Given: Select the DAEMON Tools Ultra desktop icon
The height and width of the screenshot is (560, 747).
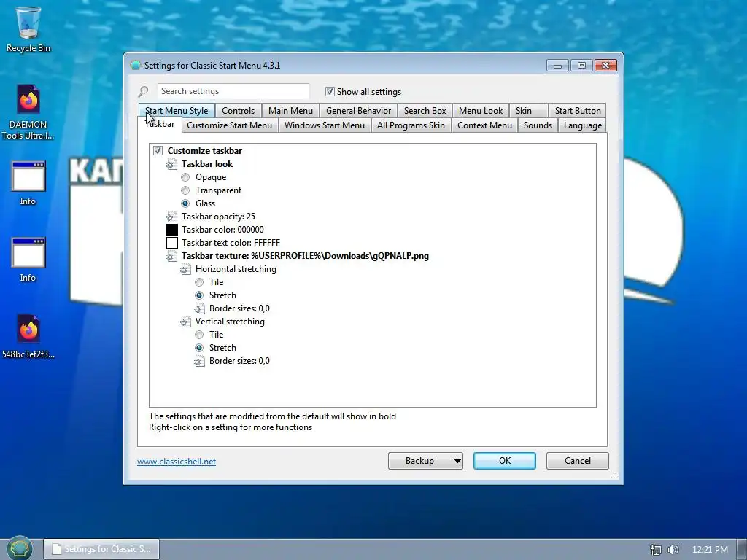Looking at the screenshot, I should 28,112.
